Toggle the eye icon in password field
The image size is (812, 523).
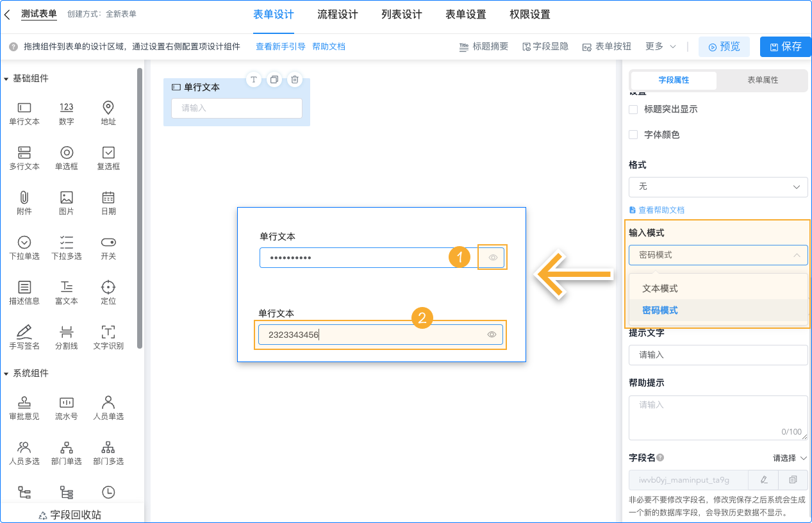(x=493, y=258)
